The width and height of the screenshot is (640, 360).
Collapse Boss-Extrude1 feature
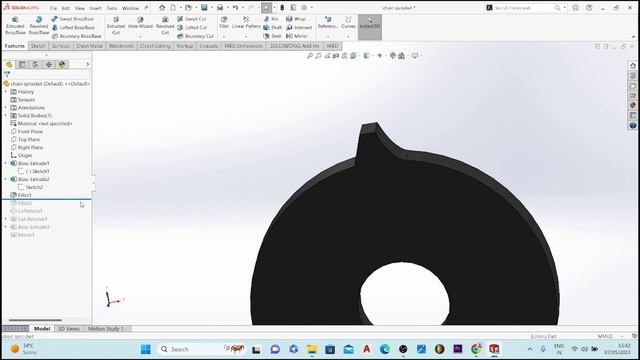pyautogui.click(x=6, y=163)
